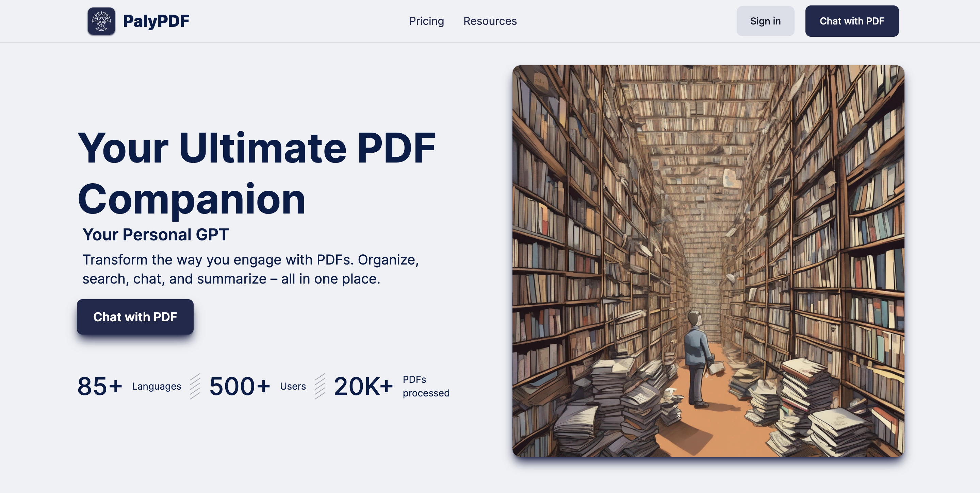Click the PalyPDF brand name text

click(156, 21)
